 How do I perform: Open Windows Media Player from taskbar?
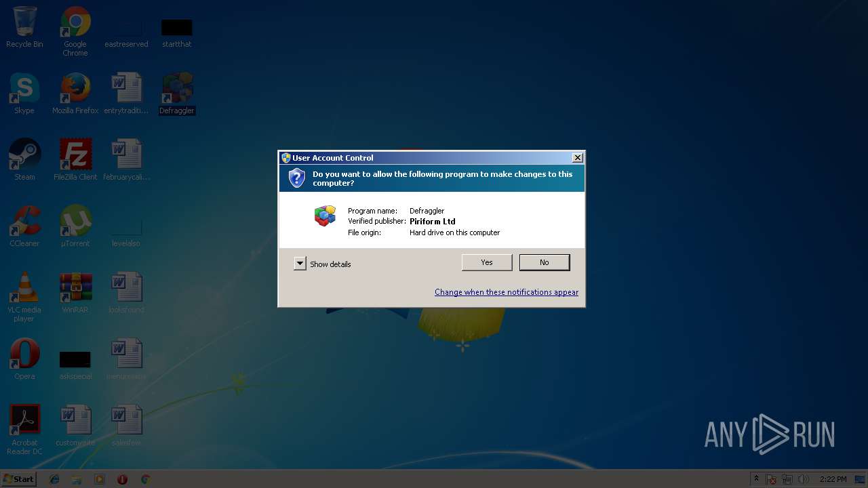[x=100, y=479]
